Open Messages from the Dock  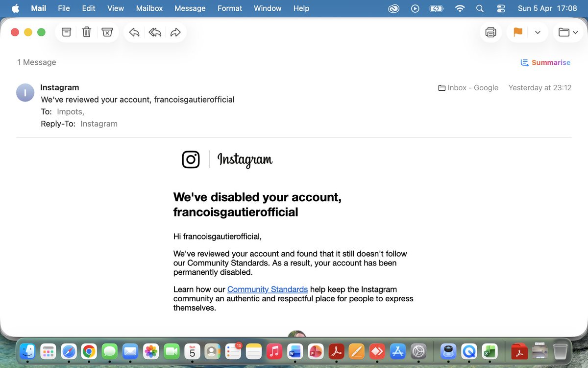click(110, 351)
